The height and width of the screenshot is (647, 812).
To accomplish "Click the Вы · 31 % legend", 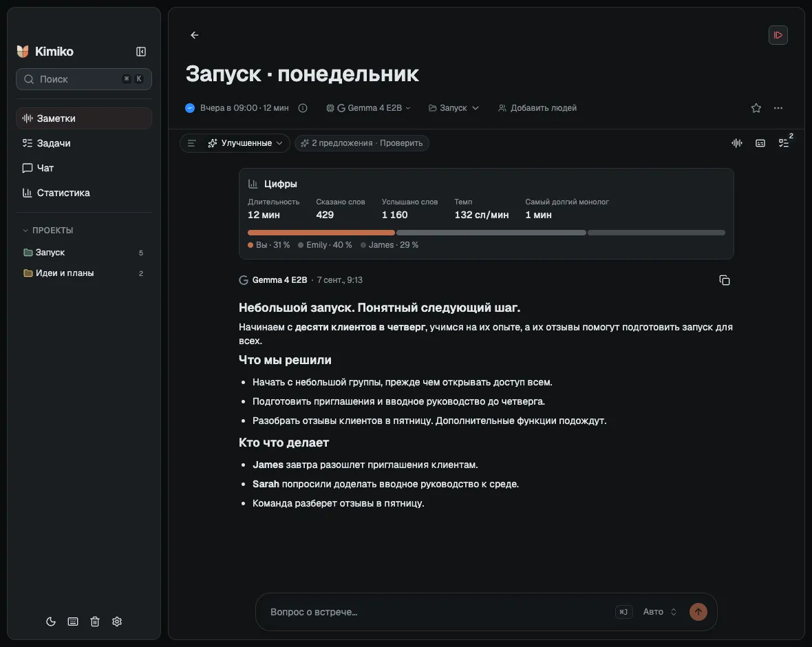I will [x=269, y=245].
